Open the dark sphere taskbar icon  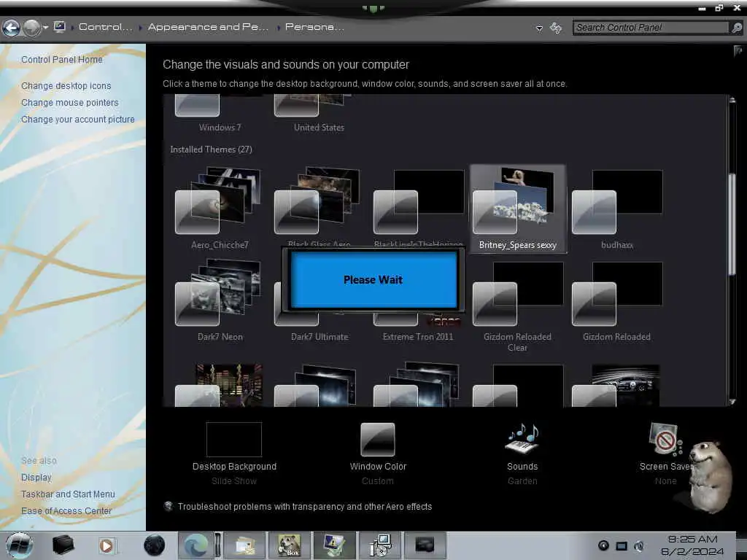click(x=154, y=545)
